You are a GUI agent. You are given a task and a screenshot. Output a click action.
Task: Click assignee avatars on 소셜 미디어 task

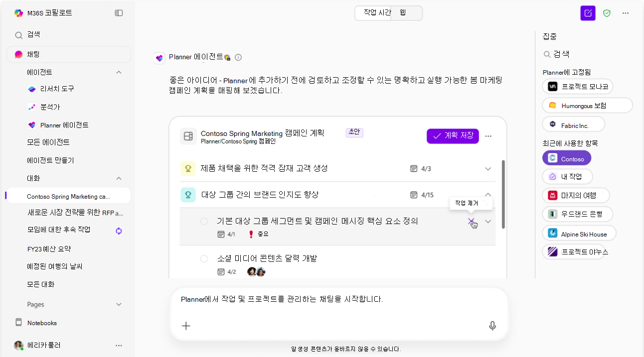pyautogui.click(x=256, y=271)
